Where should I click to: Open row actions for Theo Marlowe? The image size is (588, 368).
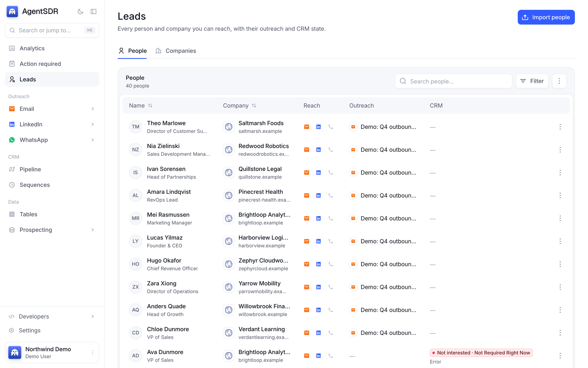click(x=560, y=127)
